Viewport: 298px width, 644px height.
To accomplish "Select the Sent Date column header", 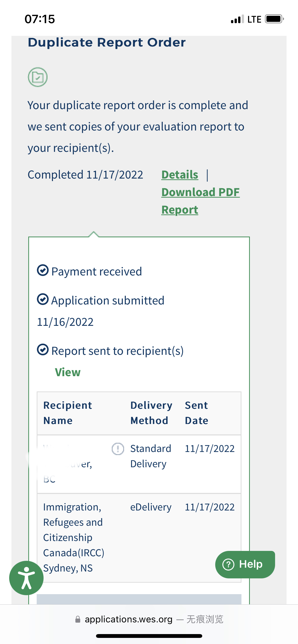I will pos(197,413).
